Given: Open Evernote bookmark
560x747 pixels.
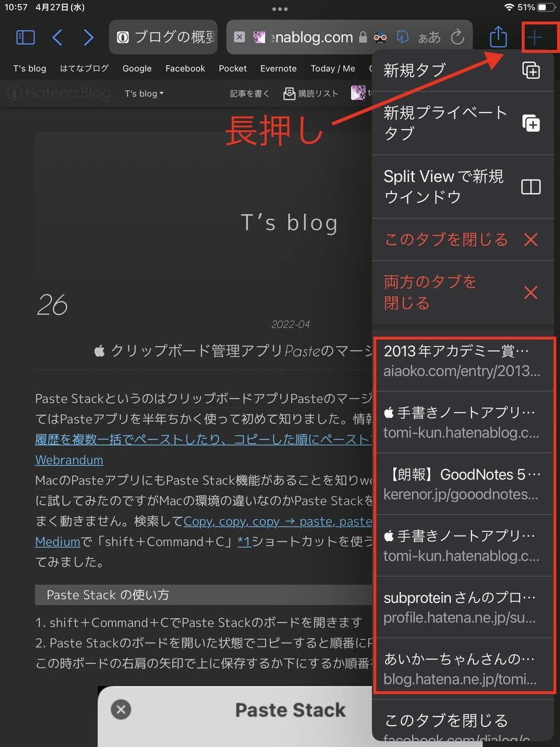Looking at the screenshot, I should click(x=279, y=68).
